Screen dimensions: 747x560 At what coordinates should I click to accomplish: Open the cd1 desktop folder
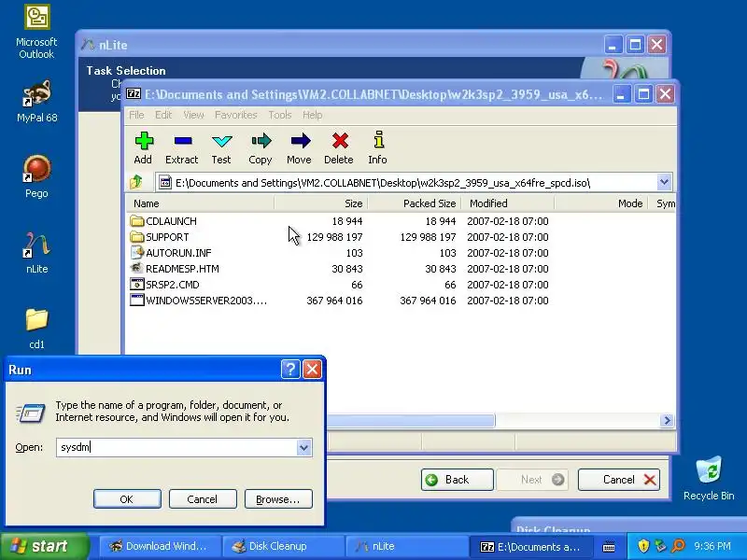36,320
